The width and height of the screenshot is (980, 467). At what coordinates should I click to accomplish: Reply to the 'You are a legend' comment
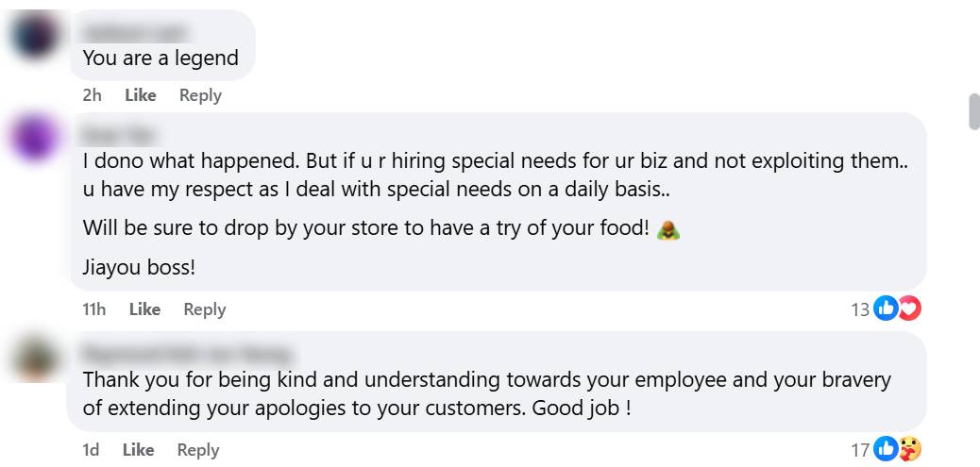pyautogui.click(x=200, y=95)
